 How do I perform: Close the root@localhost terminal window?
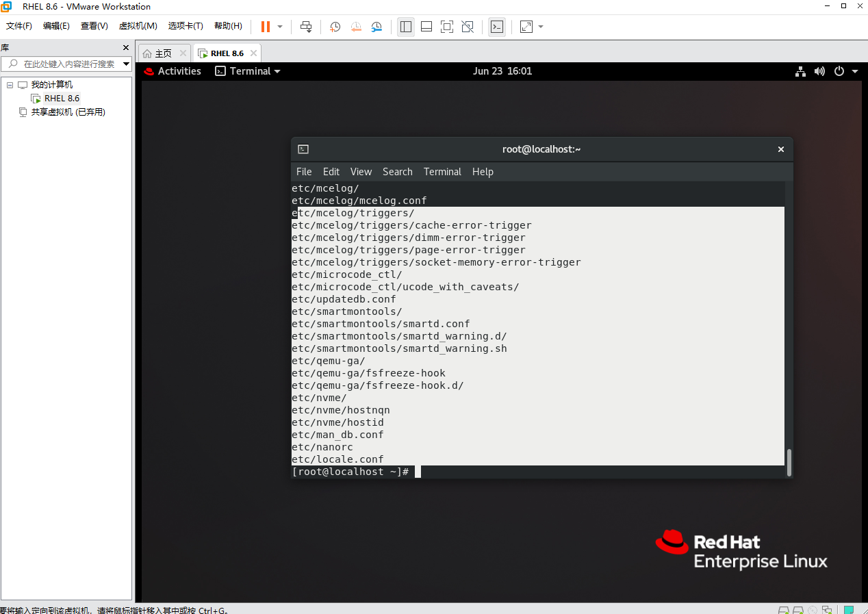click(x=781, y=149)
